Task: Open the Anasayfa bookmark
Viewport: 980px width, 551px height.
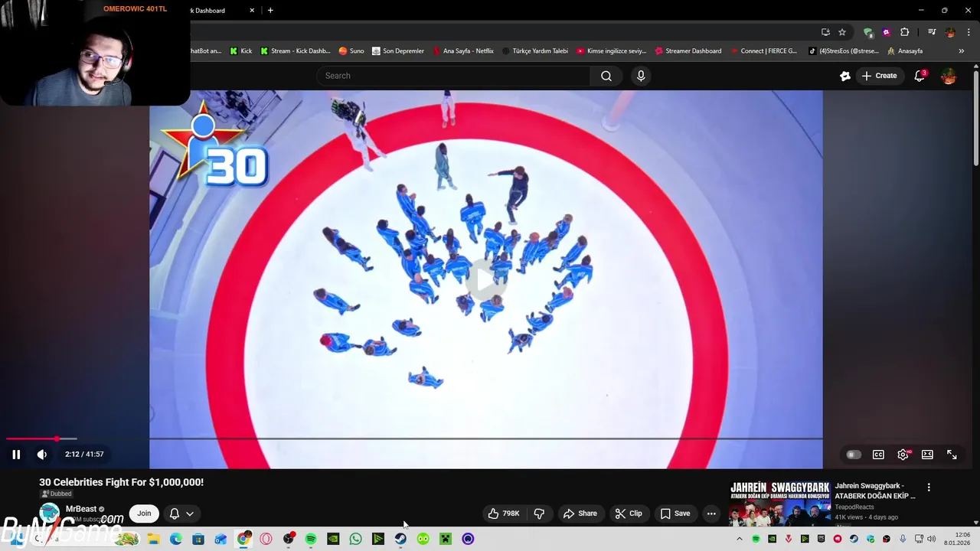Action: pos(904,51)
